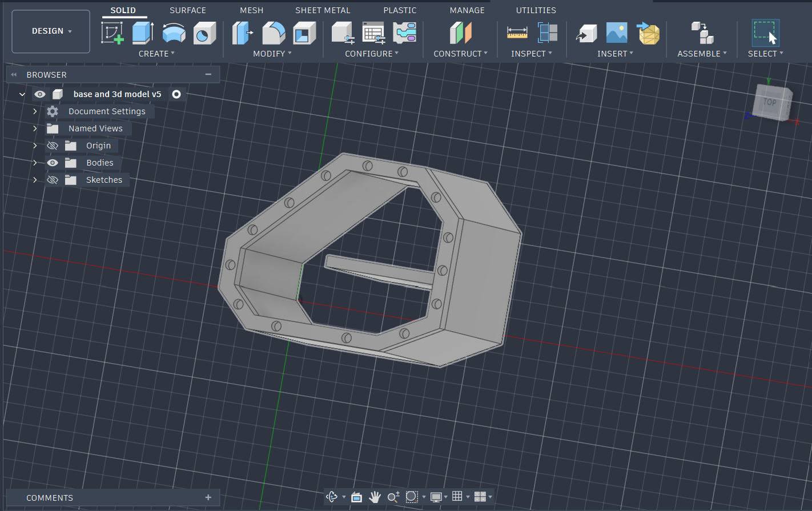The width and height of the screenshot is (812, 511).
Task: Open the ASSEMBLE dropdown menu
Action: pyautogui.click(x=702, y=54)
